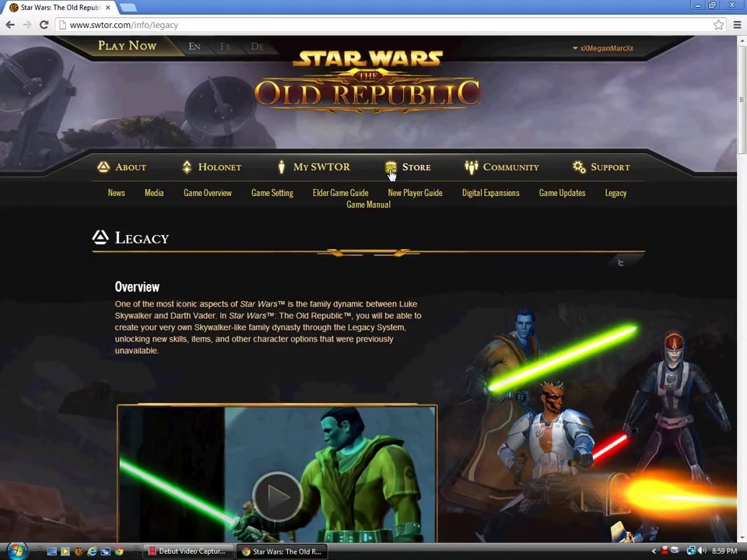
Task: Go to Game Overview link
Action: 208,193
